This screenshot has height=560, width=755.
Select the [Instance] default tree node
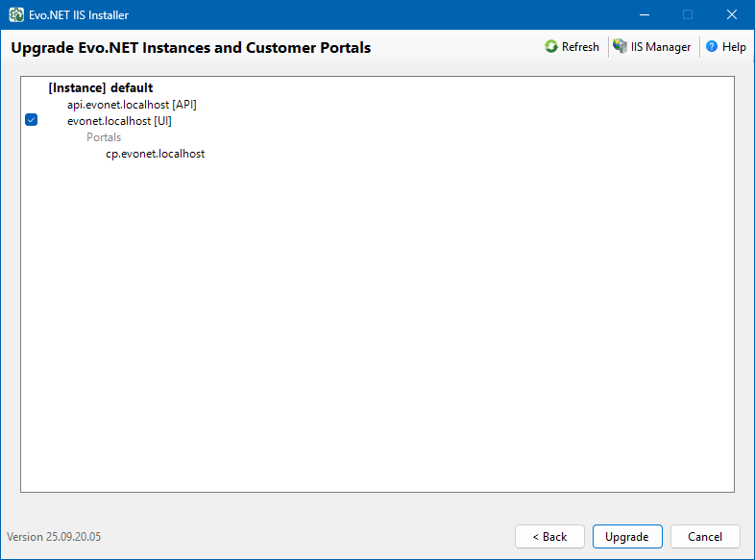coord(100,88)
